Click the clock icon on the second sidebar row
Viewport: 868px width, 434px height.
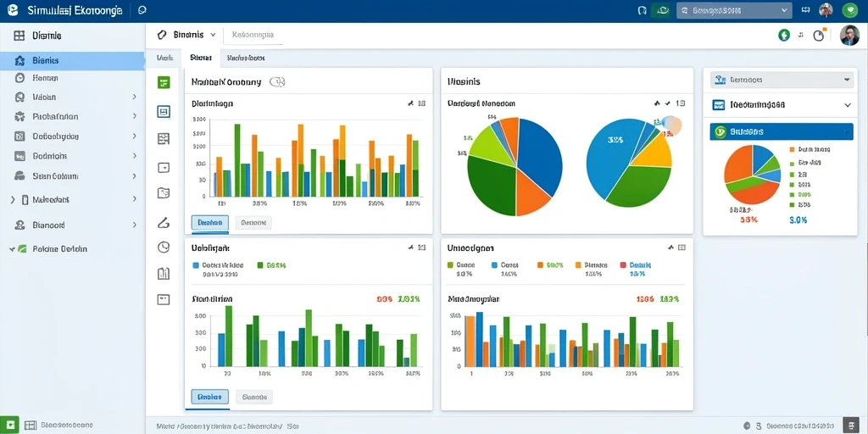pyautogui.click(x=20, y=78)
